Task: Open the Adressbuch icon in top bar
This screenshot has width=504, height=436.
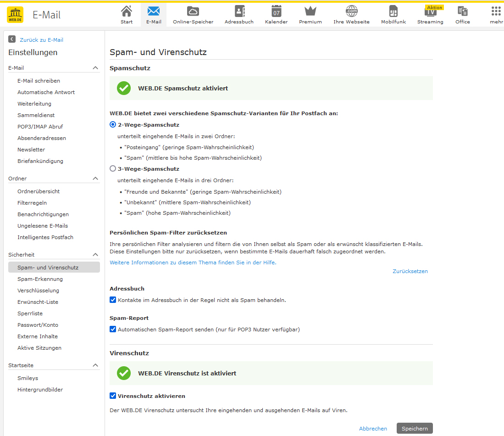Action: [239, 11]
